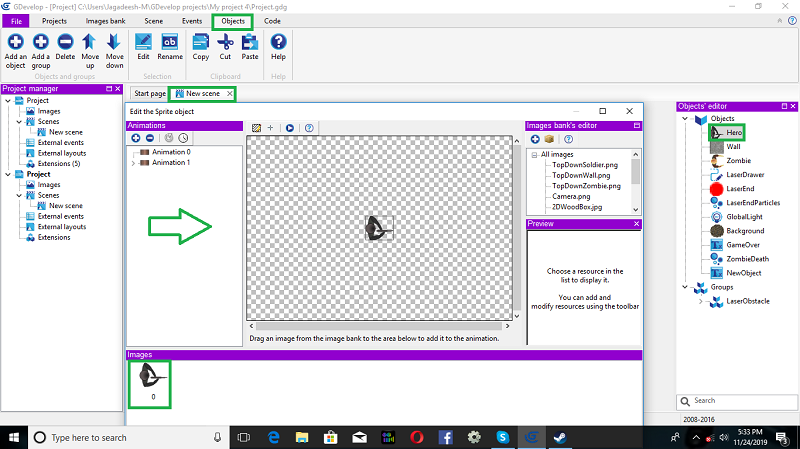The image size is (800, 449).
Task: Switch to the Projects ribbon tab
Action: [54, 21]
